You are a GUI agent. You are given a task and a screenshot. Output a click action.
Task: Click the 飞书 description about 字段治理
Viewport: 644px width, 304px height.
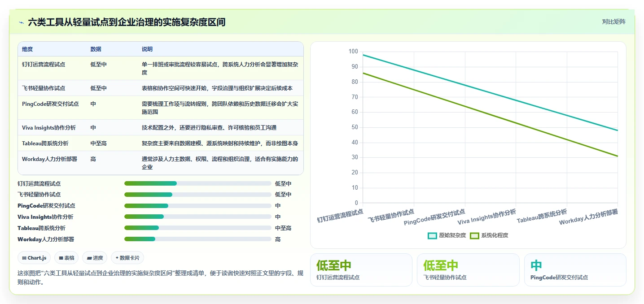click(217, 88)
